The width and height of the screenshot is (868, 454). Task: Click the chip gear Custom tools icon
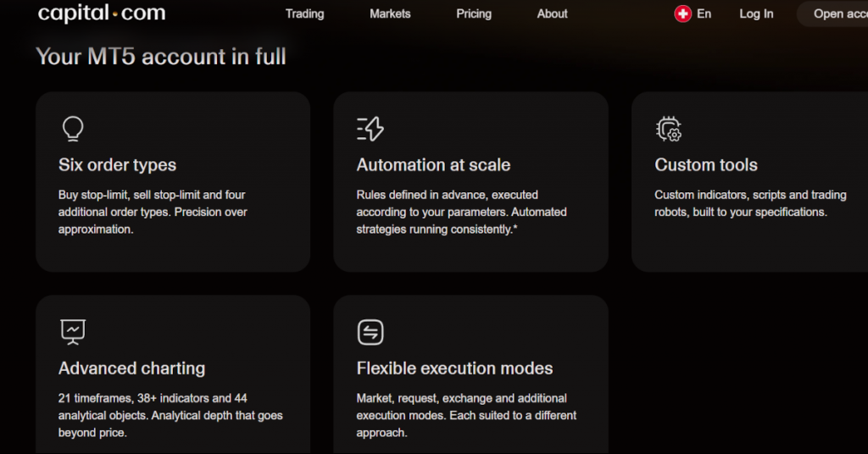[x=668, y=129]
